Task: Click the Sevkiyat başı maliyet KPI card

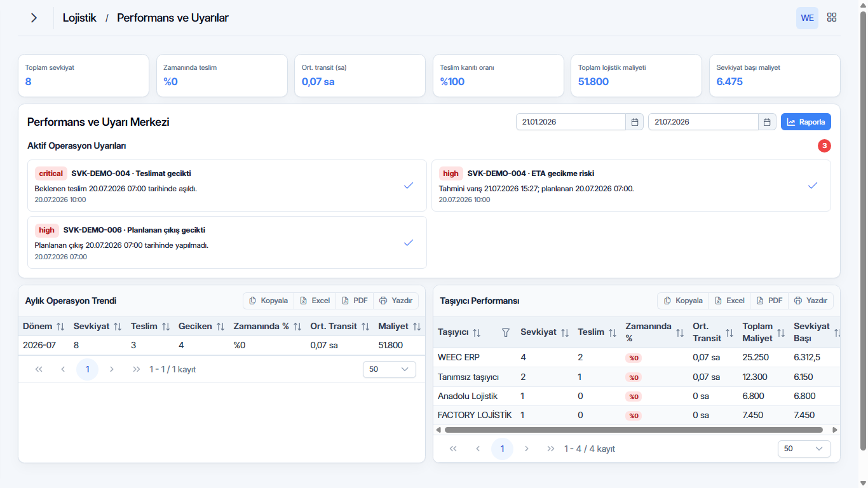Action: [775, 76]
